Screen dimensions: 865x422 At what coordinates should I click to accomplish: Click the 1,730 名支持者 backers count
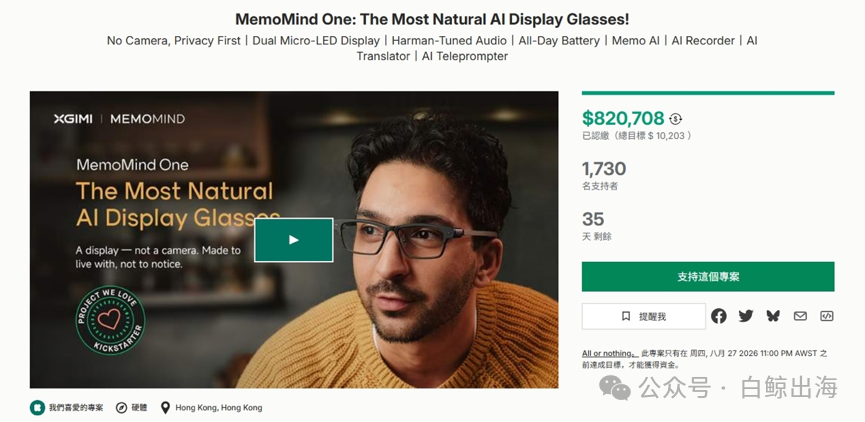(604, 176)
